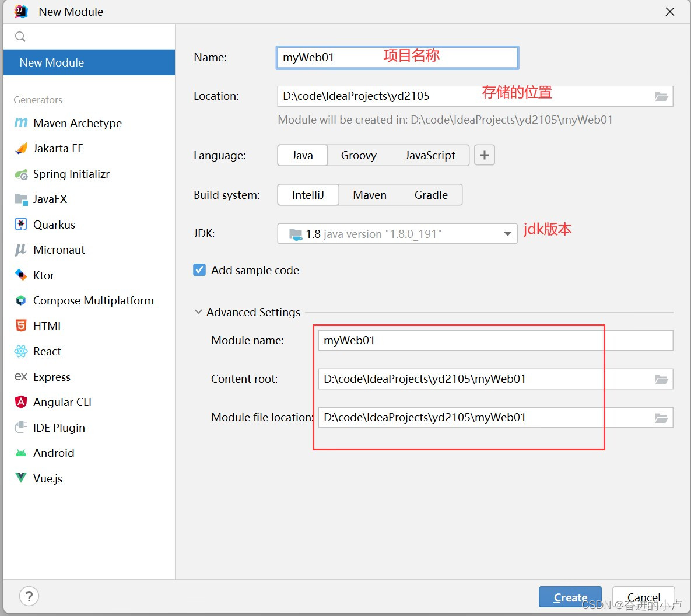Select New Module in left sidebar

[89, 62]
